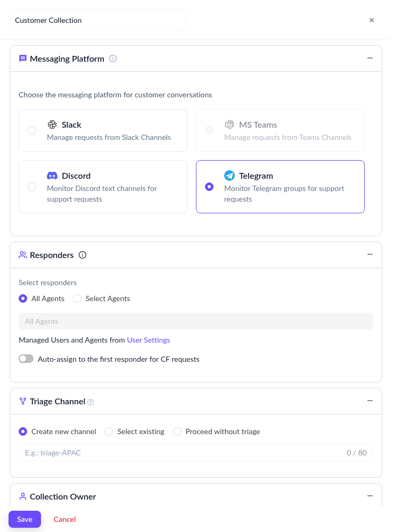Click the Messaging Platform info icon
This screenshot has height=532, width=394.
pos(113,59)
